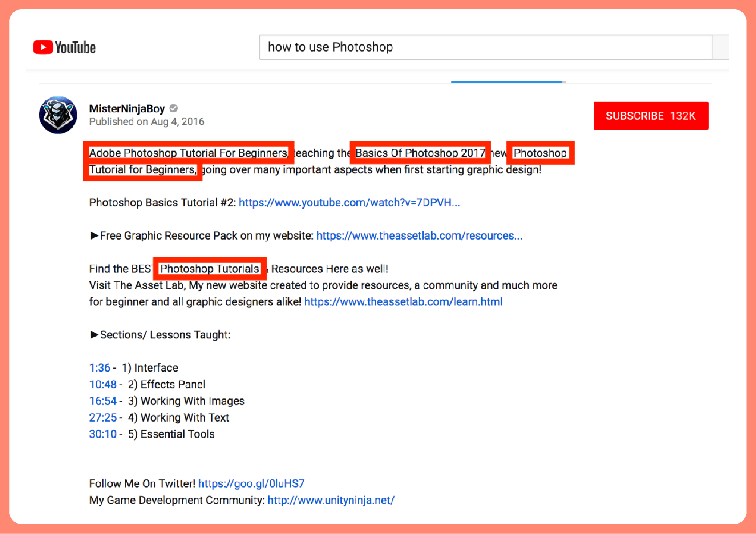This screenshot has width=756, height=534.
Task: Open the Photoshop Basics Tutorial #2 YouTube link
Action: coord(349,202)
